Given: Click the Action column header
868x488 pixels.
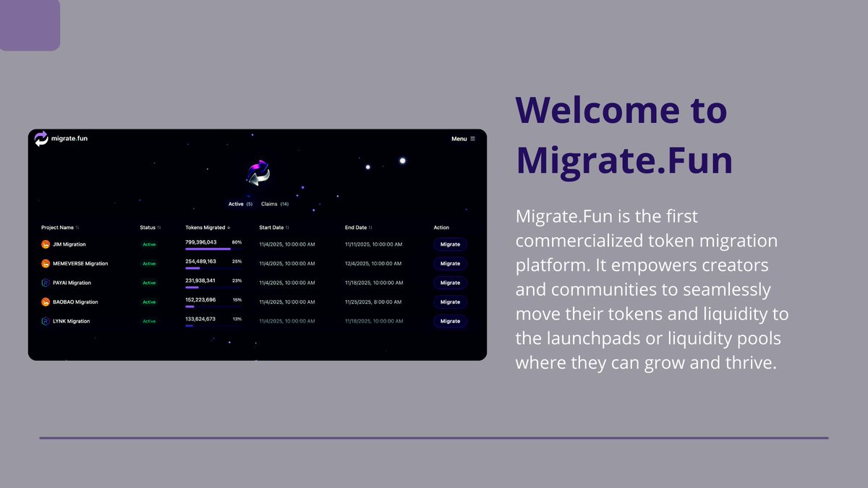Looking at the screenshot, I should tap(441, 228).
